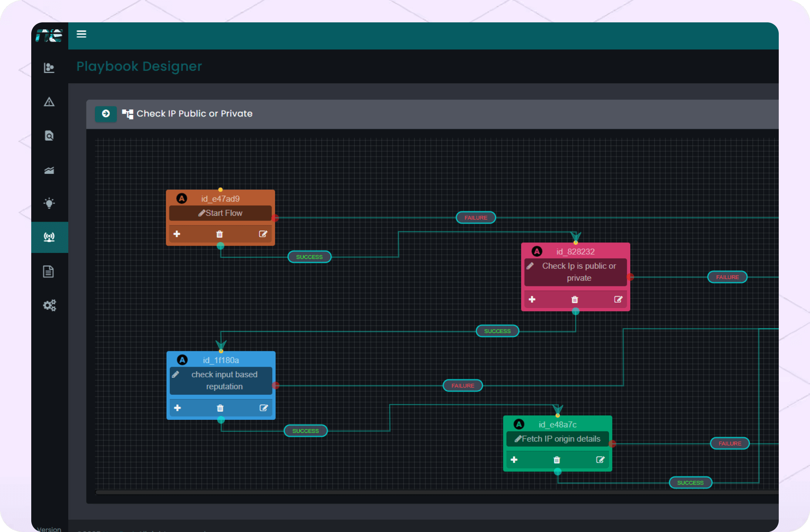This screenshot has height=532, width=810.
Task: Click the area chart icon in sidebar
Action: [x=49, y=170]
